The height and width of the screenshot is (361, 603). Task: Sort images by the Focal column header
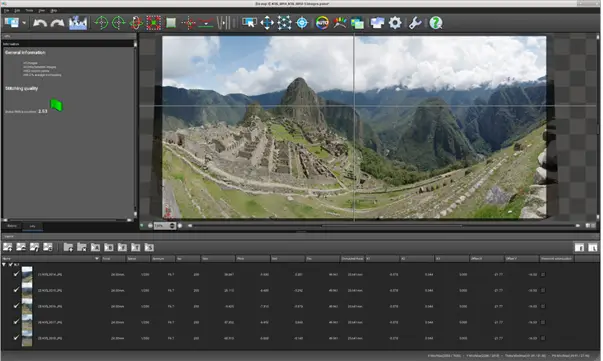pos(113,259)
